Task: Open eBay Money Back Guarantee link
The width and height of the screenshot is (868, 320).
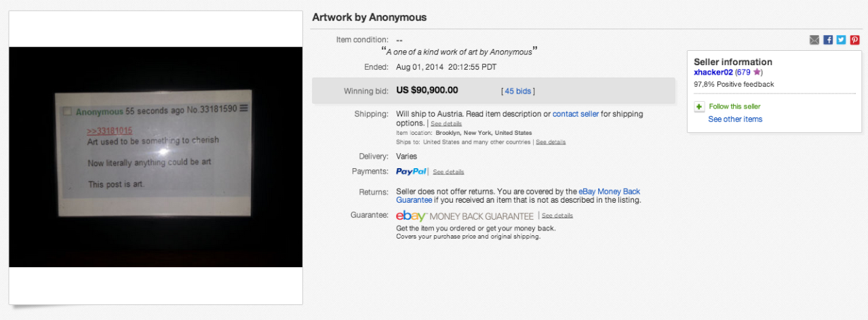Action: 609,192
